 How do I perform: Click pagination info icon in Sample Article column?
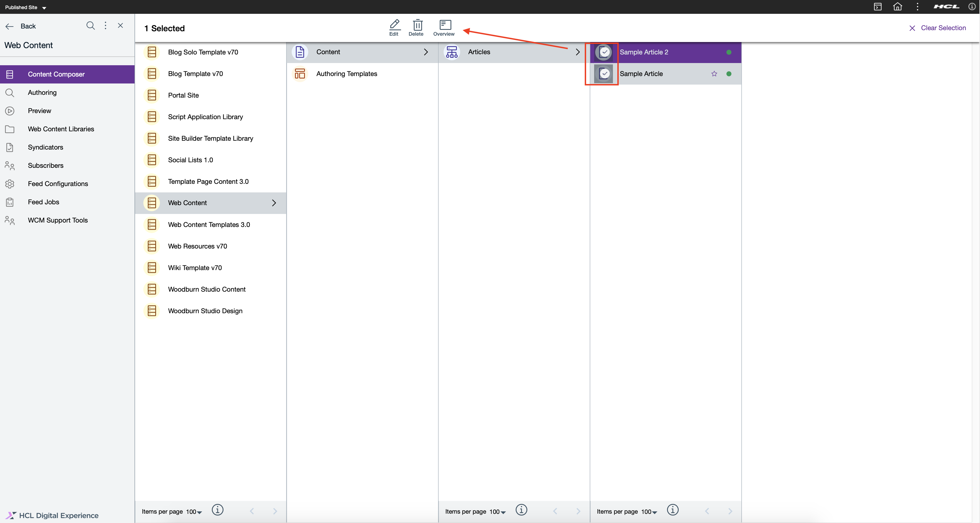(x=673, y=510)
